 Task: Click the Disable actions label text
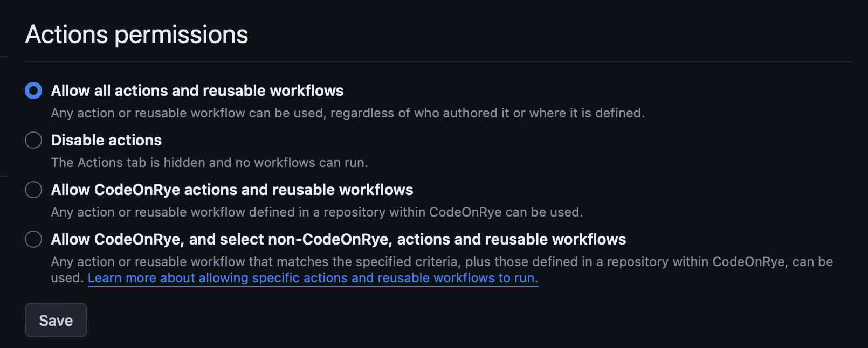click(106, 140)
